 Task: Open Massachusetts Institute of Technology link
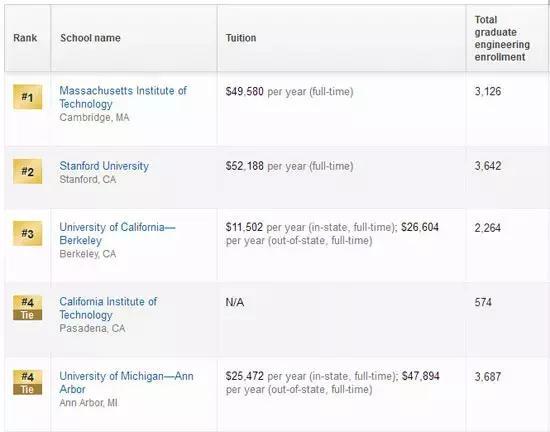click(x=123, y=97)
